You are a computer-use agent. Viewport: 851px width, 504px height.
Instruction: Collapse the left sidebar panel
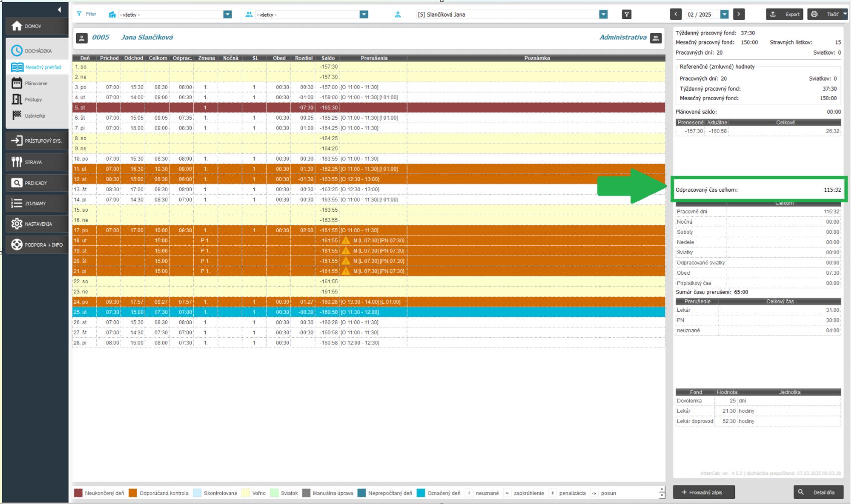tap(59, 10)
